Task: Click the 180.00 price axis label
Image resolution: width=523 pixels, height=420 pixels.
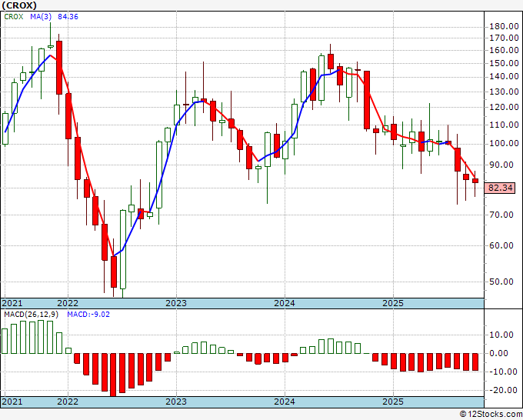Action: click(x=504, y=26)
